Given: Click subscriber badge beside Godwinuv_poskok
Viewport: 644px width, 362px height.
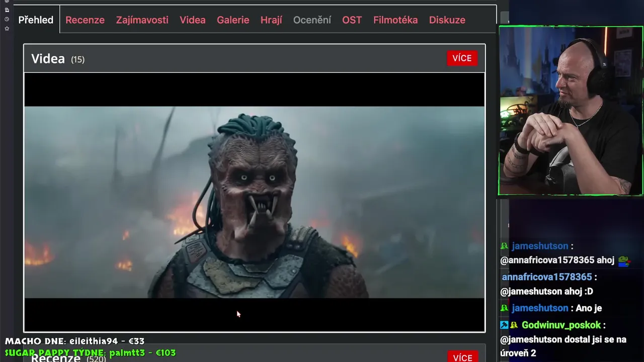Looking at the screenshot, I should click(514, 325).
